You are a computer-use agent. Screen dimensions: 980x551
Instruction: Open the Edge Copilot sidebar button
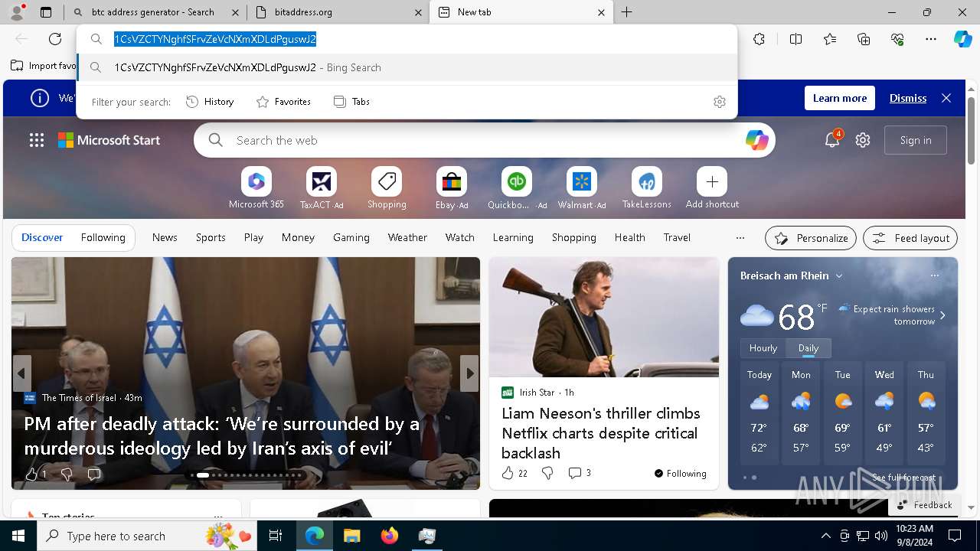coord(962,39)
